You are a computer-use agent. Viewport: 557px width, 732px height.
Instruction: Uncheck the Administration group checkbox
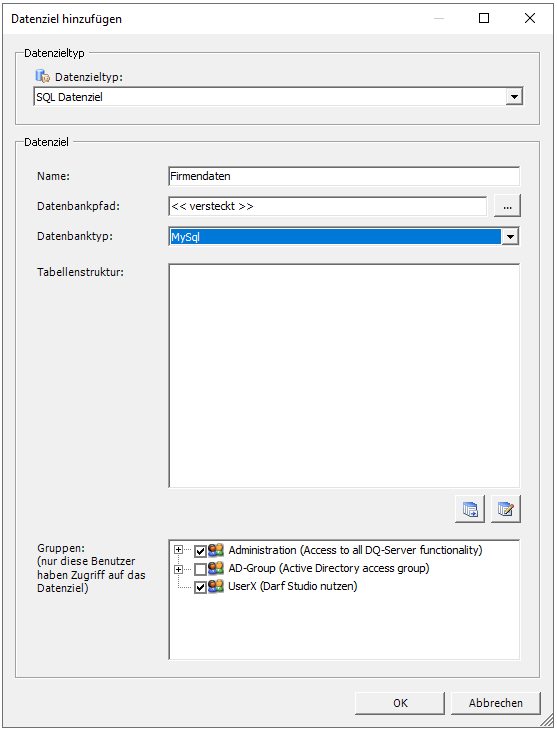click(200, 551)
